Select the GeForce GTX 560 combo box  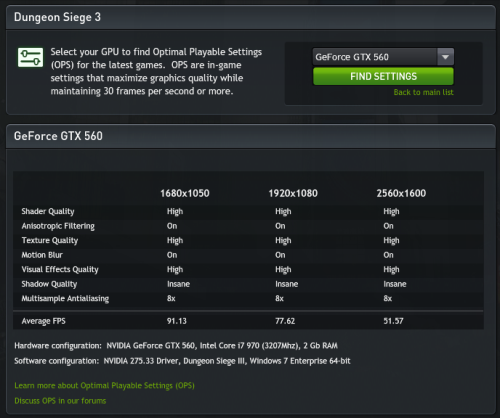pos(383,57)
